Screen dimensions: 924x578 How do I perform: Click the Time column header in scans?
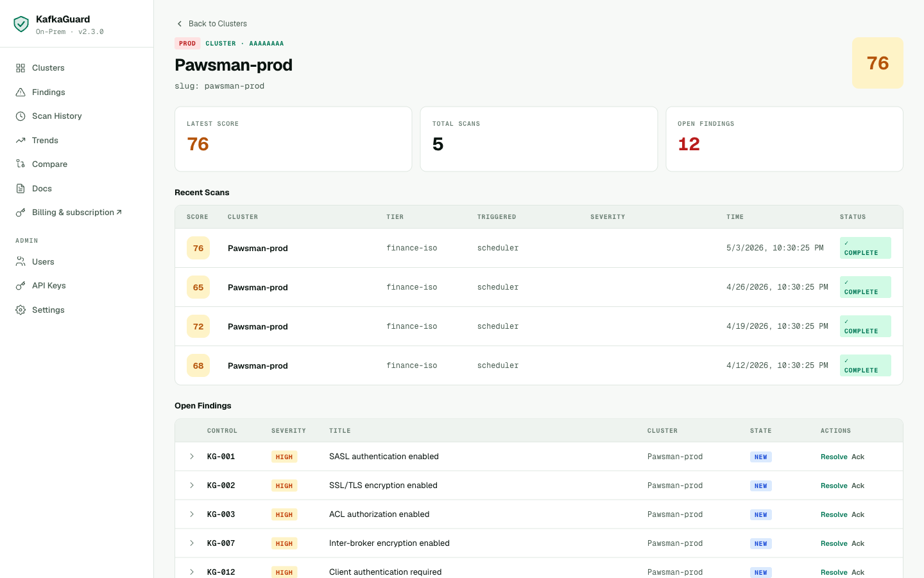pos(735,217)
